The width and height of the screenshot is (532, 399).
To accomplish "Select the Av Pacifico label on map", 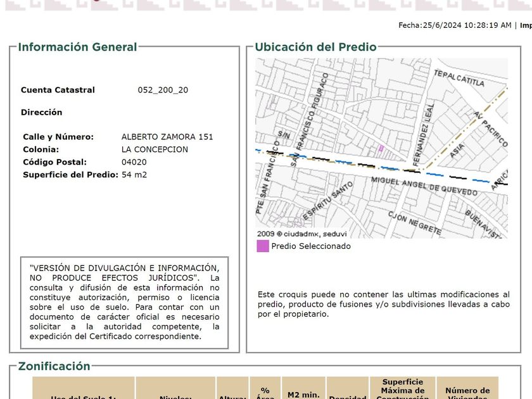I will coord(491,130).
